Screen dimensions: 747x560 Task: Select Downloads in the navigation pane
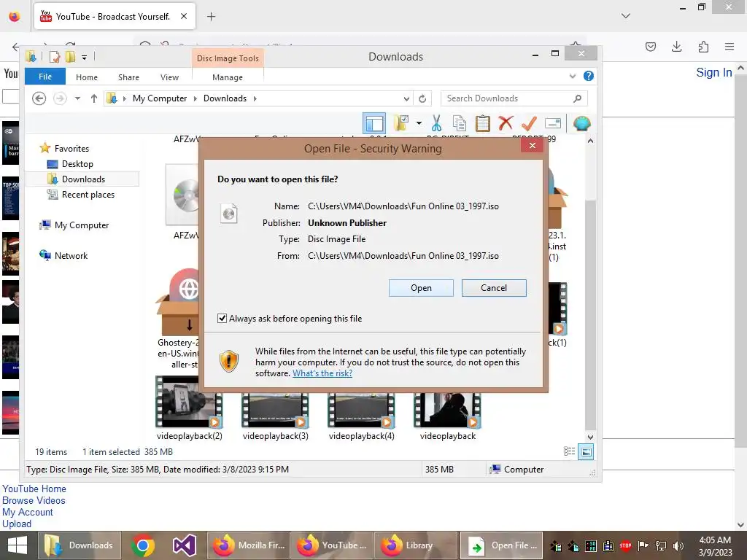pyautogui.click(x=83, y=179)
